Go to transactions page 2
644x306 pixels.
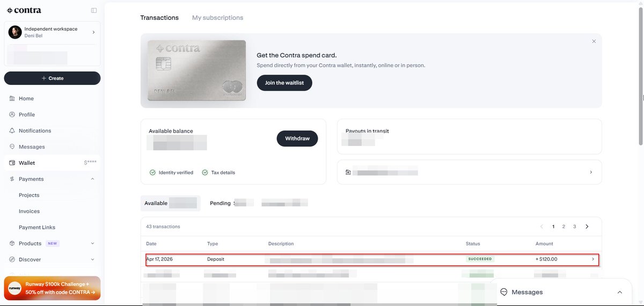(563, 227)
